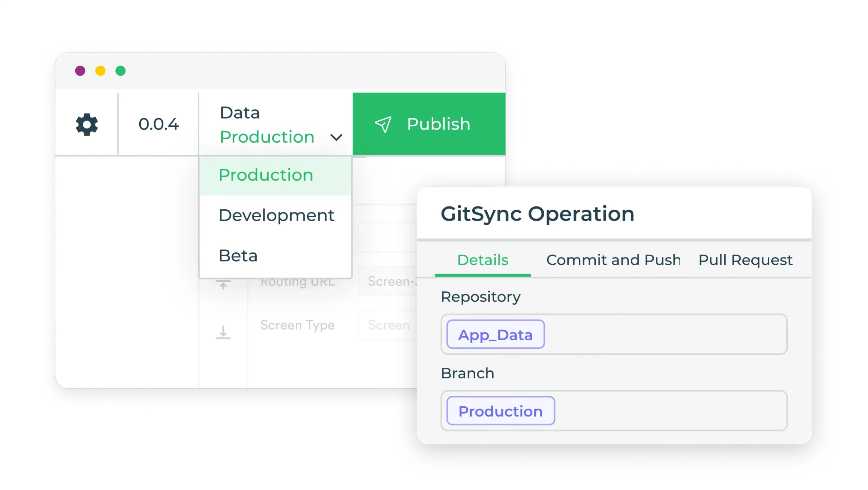The width and height of the screenshot is (868, 490).
Task: Select Production from the environment list
Action: tap(266, 175)
